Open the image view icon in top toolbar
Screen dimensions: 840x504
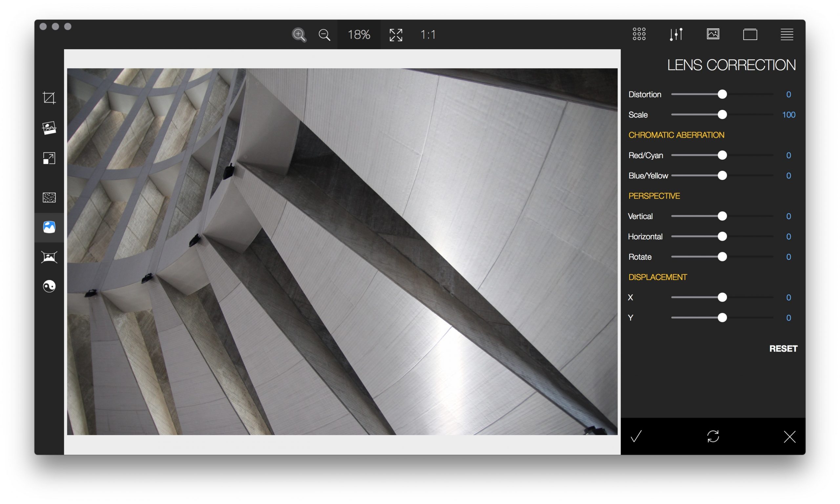(713, 34)
